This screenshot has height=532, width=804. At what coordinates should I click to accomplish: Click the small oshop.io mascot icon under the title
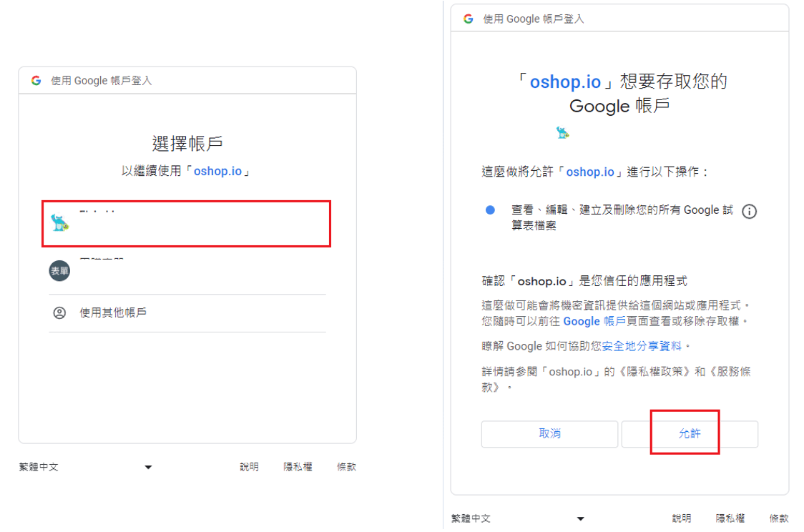[x=562, y=132]
